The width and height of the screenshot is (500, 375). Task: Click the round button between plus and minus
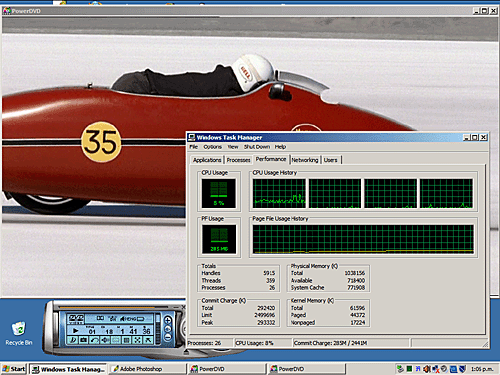pyautogui.click(x=168, y=329)
